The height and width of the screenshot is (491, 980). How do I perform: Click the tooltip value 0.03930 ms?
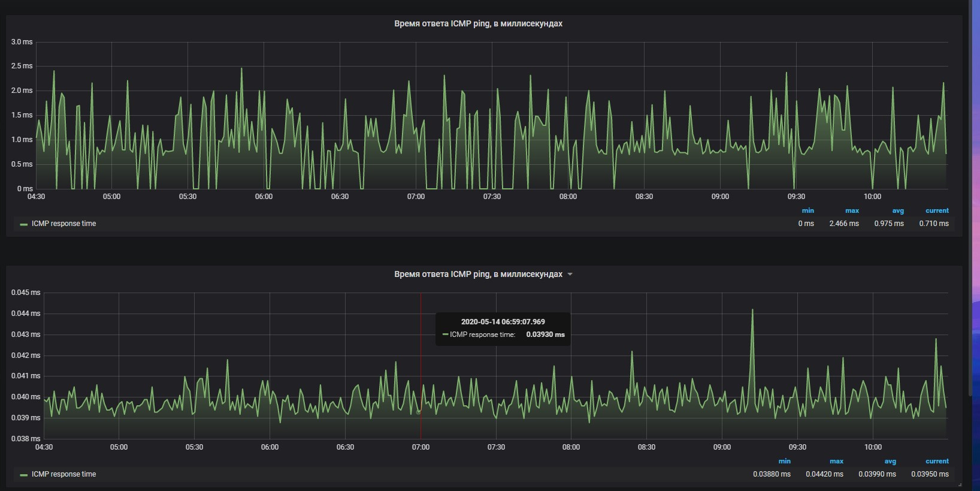tap(545, 335)
